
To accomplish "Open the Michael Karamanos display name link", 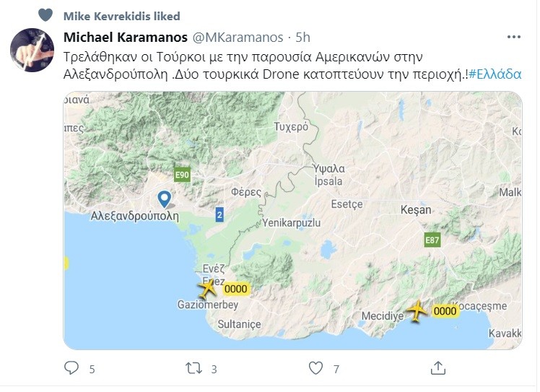I will 121,37.
